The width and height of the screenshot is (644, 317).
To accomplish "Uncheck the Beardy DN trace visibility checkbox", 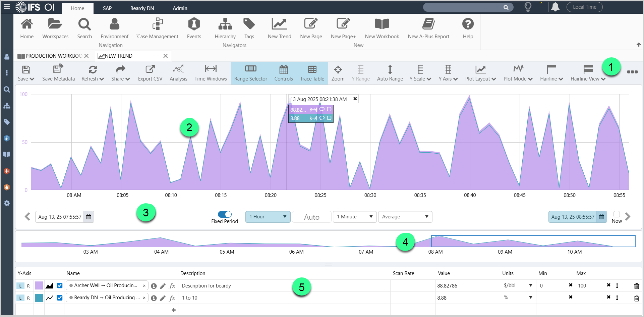I will (x=60, y=298).
